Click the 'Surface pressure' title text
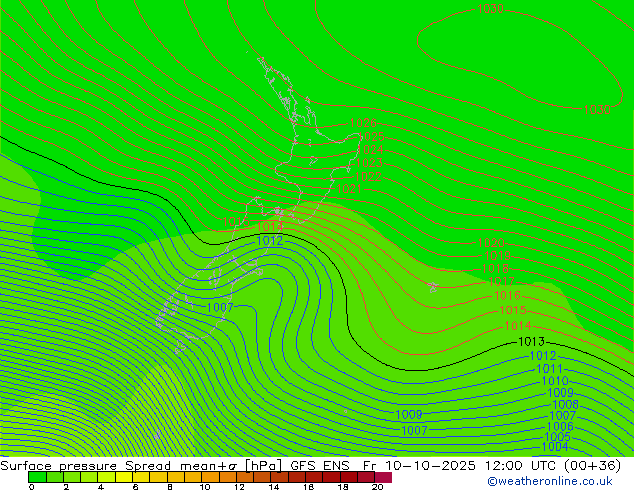Image resolution: width=634 pixels, height=490 pixels. 59,466
